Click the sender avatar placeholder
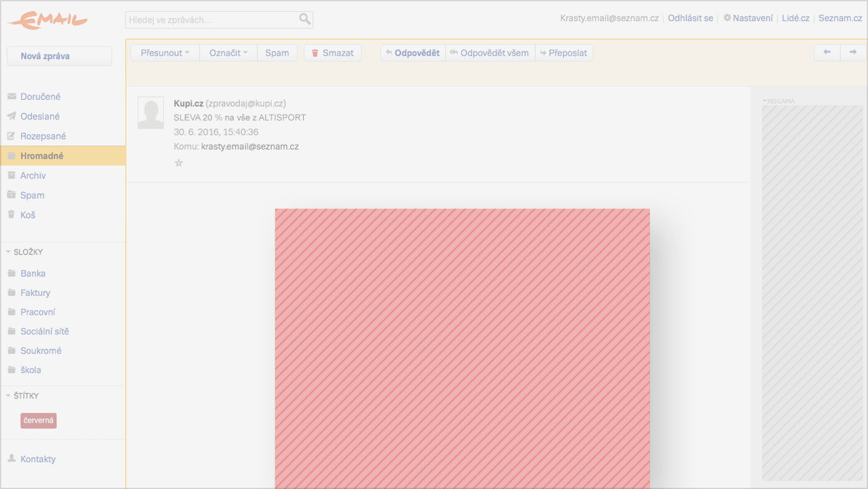 click(151, 113)
